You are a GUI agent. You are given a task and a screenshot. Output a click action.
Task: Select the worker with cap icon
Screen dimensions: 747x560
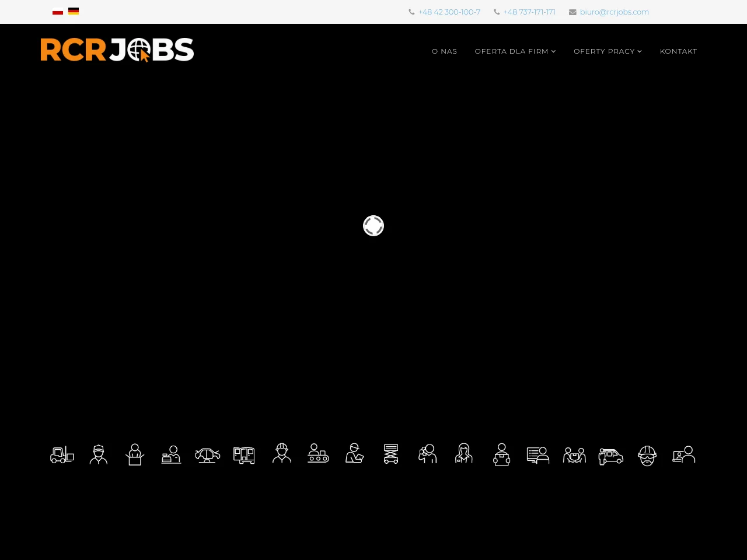click(x=99, y=454)
